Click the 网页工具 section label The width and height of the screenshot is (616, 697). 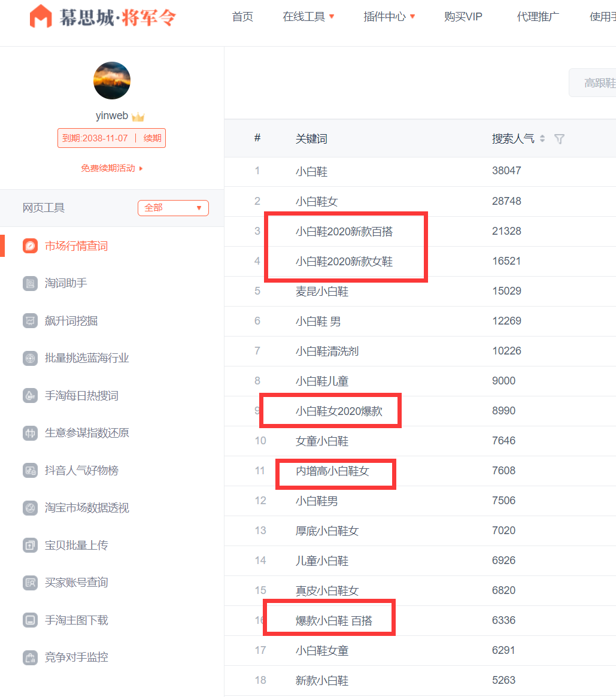(44, 208)
